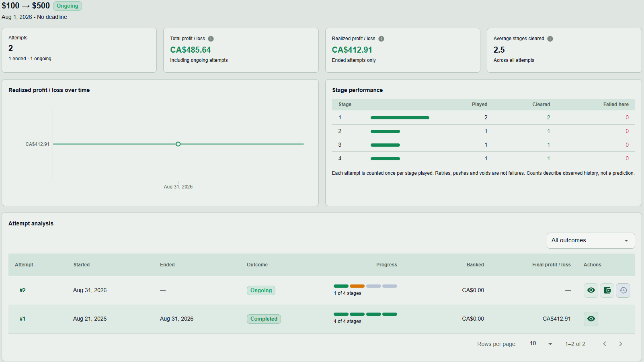The width and height of the screenshot is (644, 362).
Task: Open the All outcomes filter dropdown
Action: [591, 241]
